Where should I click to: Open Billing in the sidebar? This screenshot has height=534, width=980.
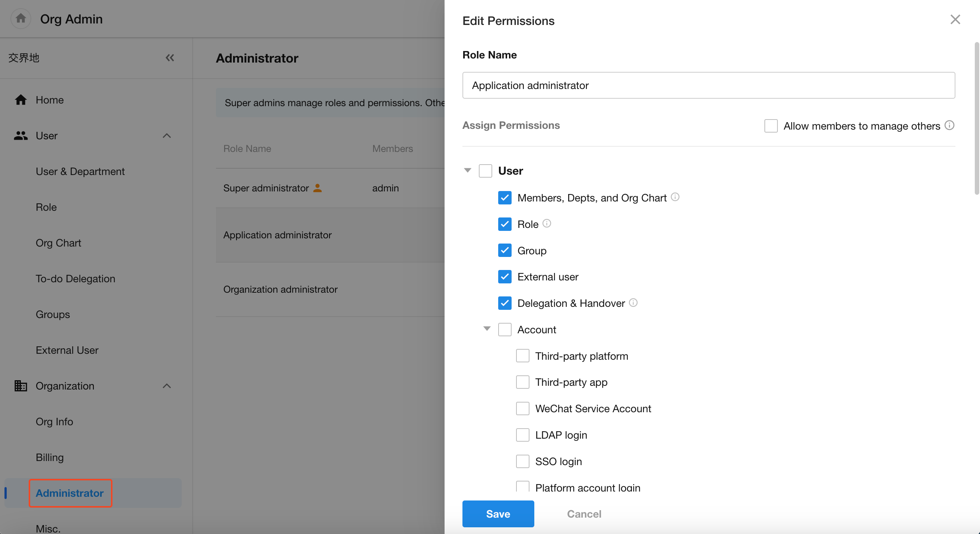tap(50, 457)
